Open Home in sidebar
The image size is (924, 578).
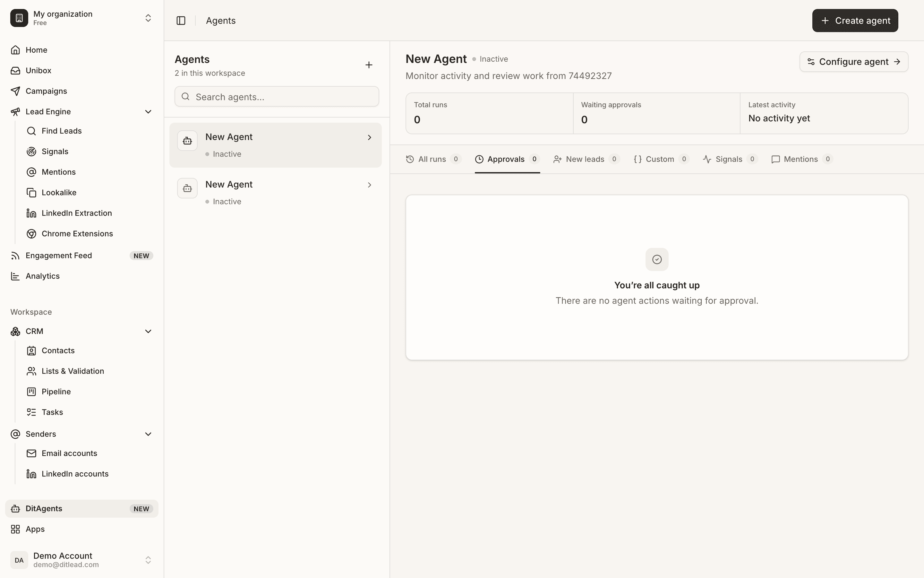coord(82,50)
